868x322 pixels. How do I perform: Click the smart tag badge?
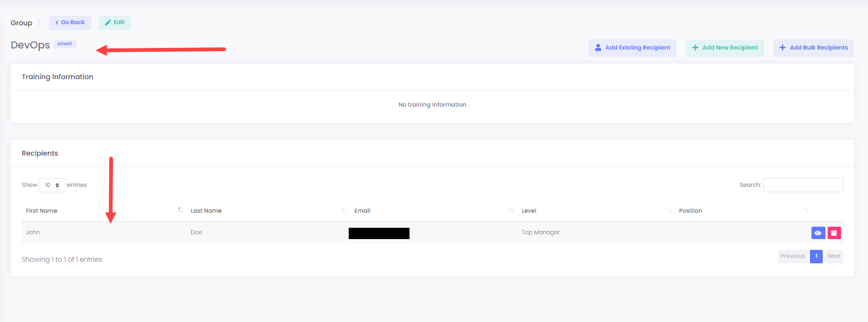point(65,44)
